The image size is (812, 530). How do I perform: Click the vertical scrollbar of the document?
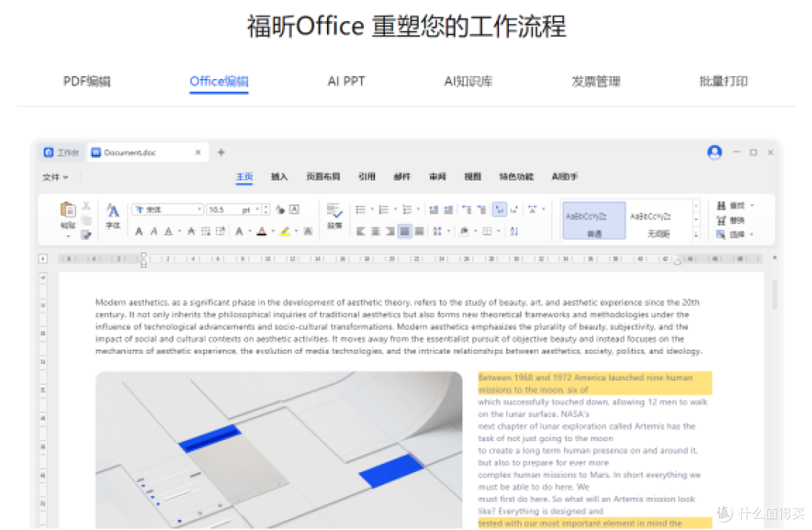(774, 295)
